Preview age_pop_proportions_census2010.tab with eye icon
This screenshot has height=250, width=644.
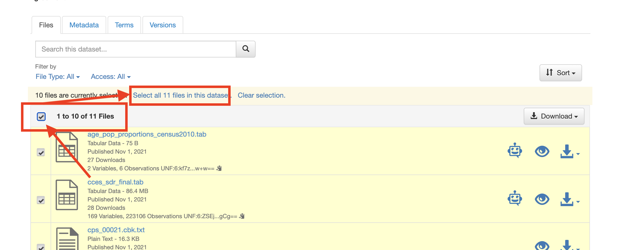[542, 151]
